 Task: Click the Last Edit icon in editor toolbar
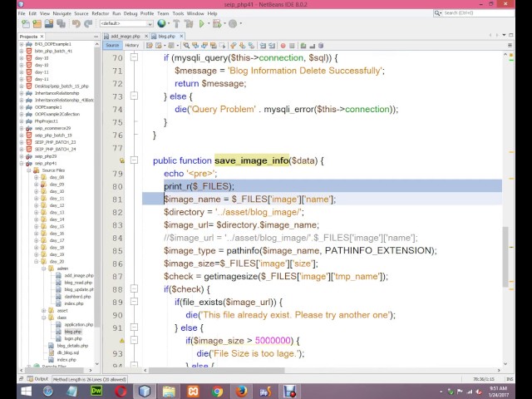pyautogui.click(x=150, y=46)
